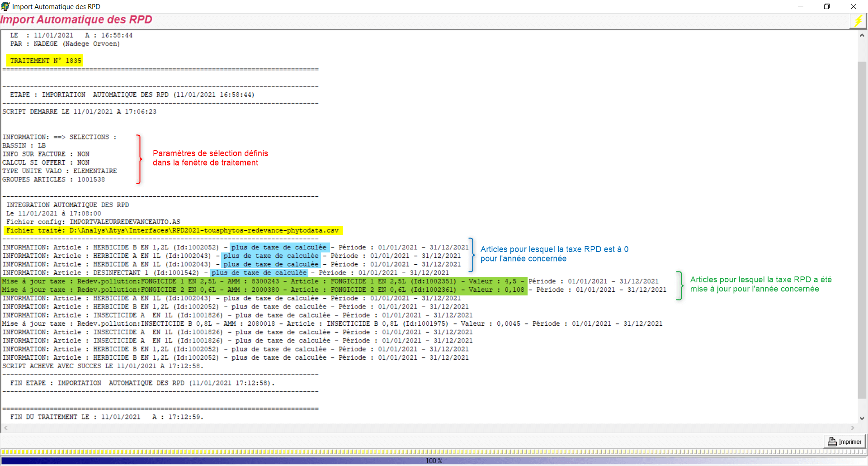Click the yellow segmented progress strip
The width and height of the screenshot is (868, 466).
point(433,452)
